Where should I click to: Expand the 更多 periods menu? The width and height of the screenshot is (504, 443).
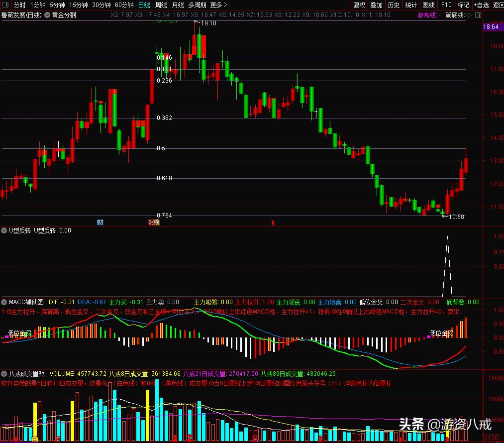(218, 5)
